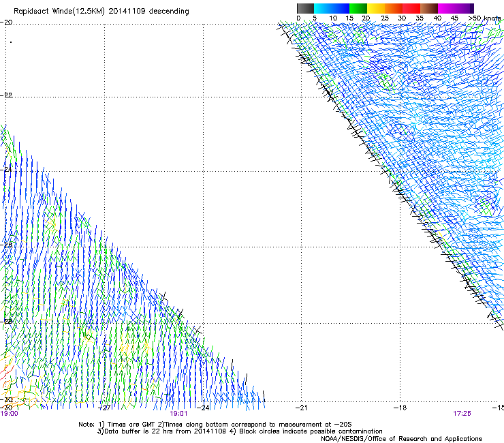The image size is (504, 443).
Task: Click the gray 0-5 knots color swatch
Action: pyautogui.click(x=305, y=8)
